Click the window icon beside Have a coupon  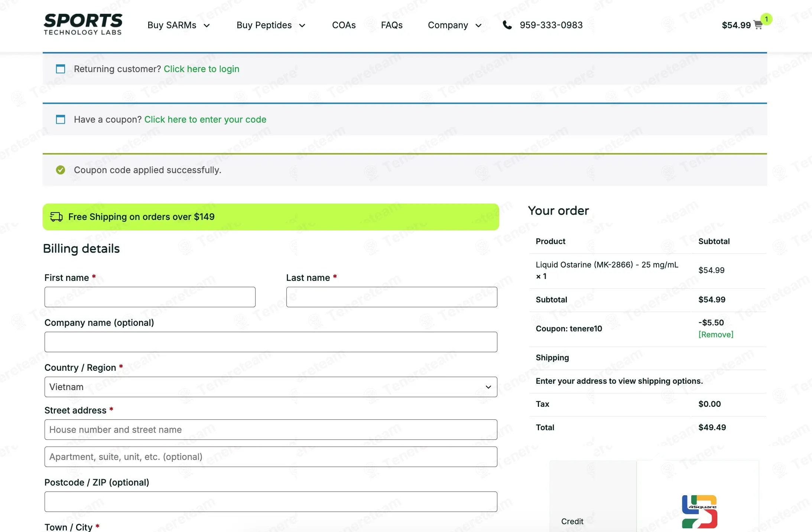coord(60,119)
